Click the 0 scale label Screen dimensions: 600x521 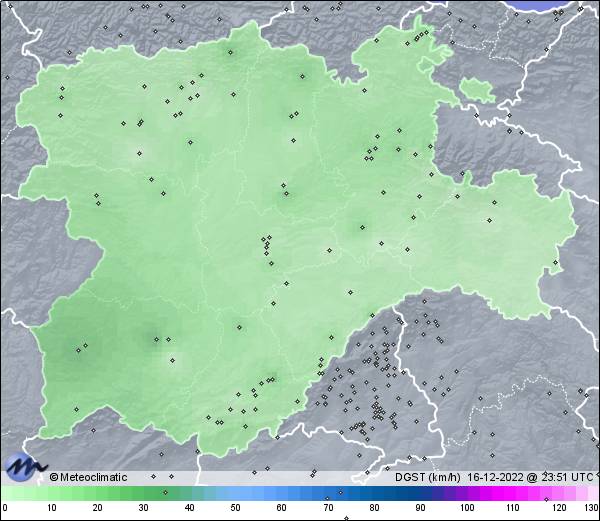pyautogui.click(x=5, y=508)
